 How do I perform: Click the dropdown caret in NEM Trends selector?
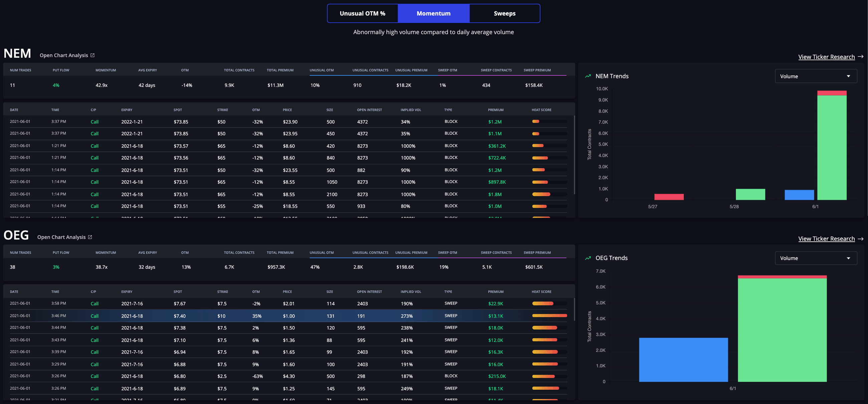(848, 76)
